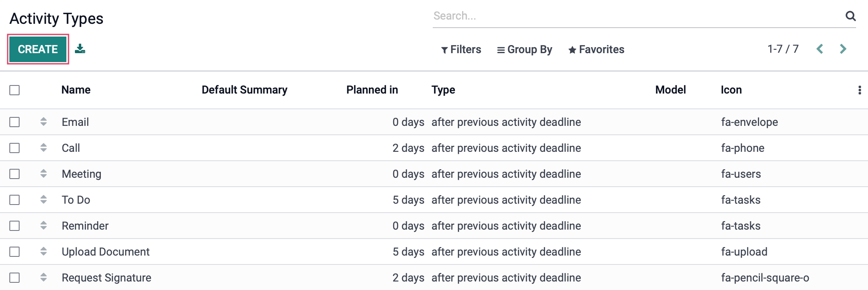The height and width of the screenshot is (290, 868).
Task: Click 0 days in the Reminder row
Action: point(408,226)
